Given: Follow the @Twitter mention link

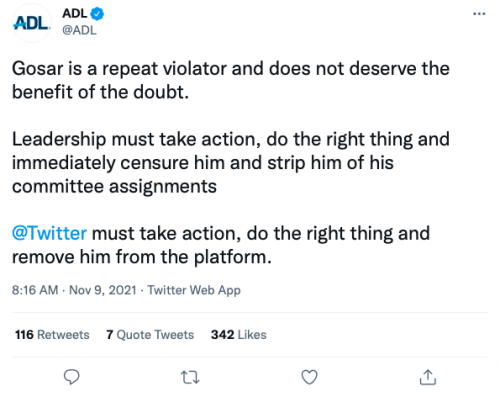Looking at the screenshot, I should [49, 233].
